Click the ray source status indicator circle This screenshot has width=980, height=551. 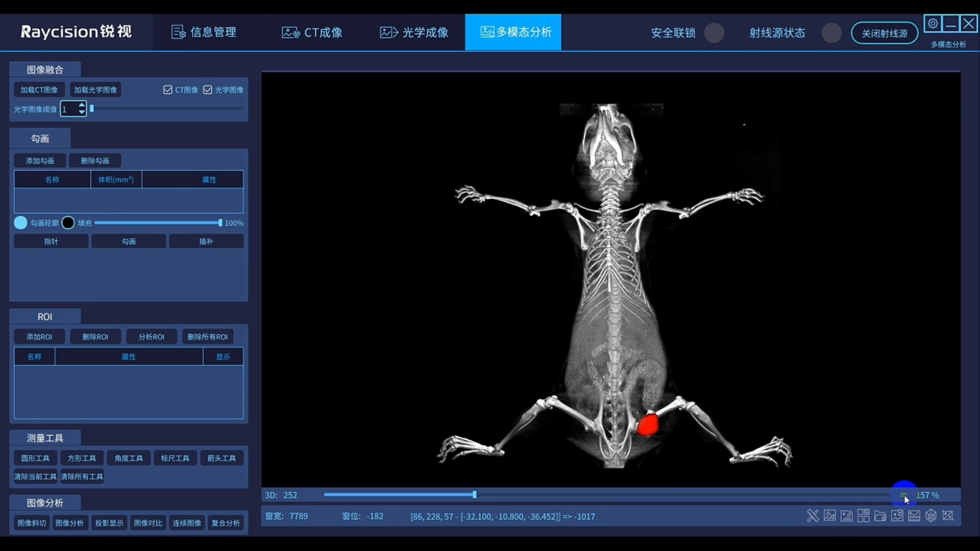[x=831, y=33]
